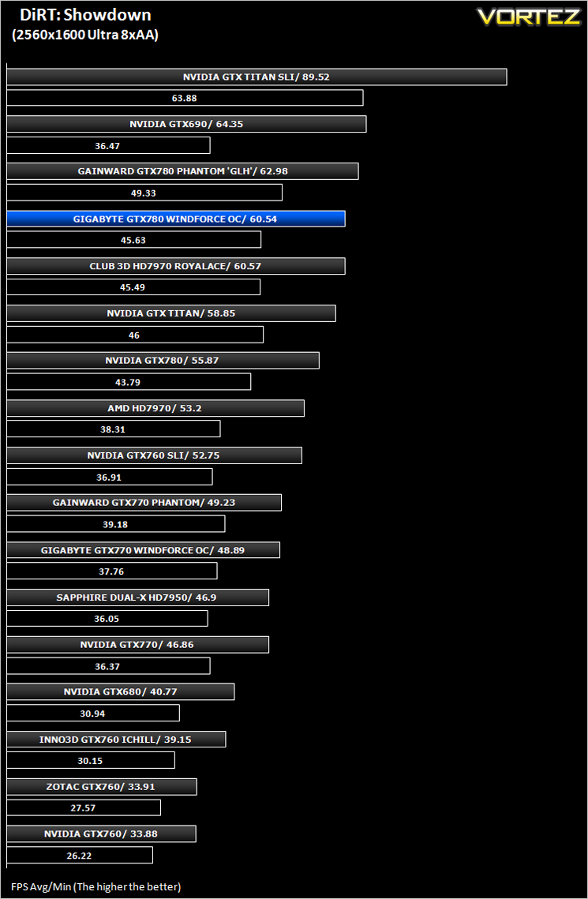
Task: Click the 45.63 minimum FPS bar
Action: [x=134, y=240]
